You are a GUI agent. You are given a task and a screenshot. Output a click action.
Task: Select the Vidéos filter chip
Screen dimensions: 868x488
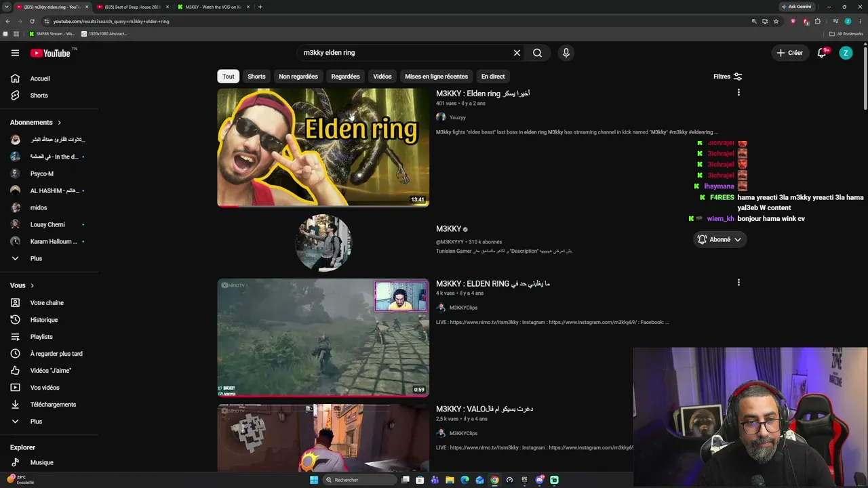[x=382, y=77]
